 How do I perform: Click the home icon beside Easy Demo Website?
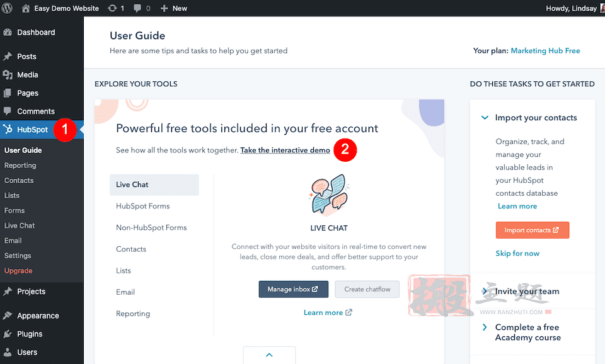pos(25,8)
